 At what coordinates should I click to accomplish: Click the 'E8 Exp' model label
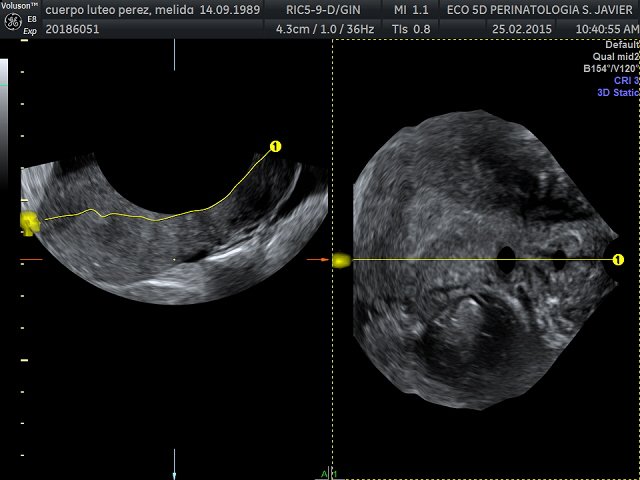(30, 25)
